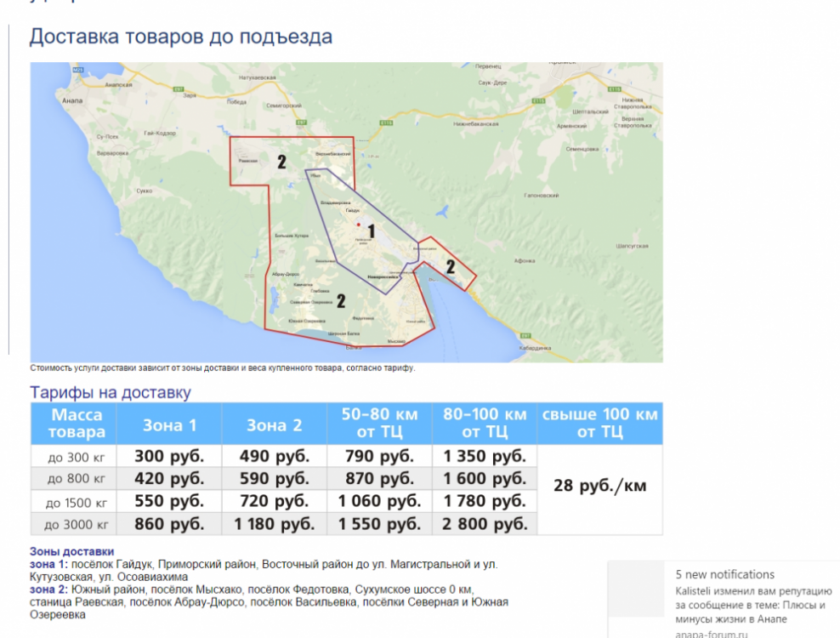Click the '1 780 руб.' tariff cell
Image resolution: width=840 pixels, height=638 pixels.
(x=485, y=501)
